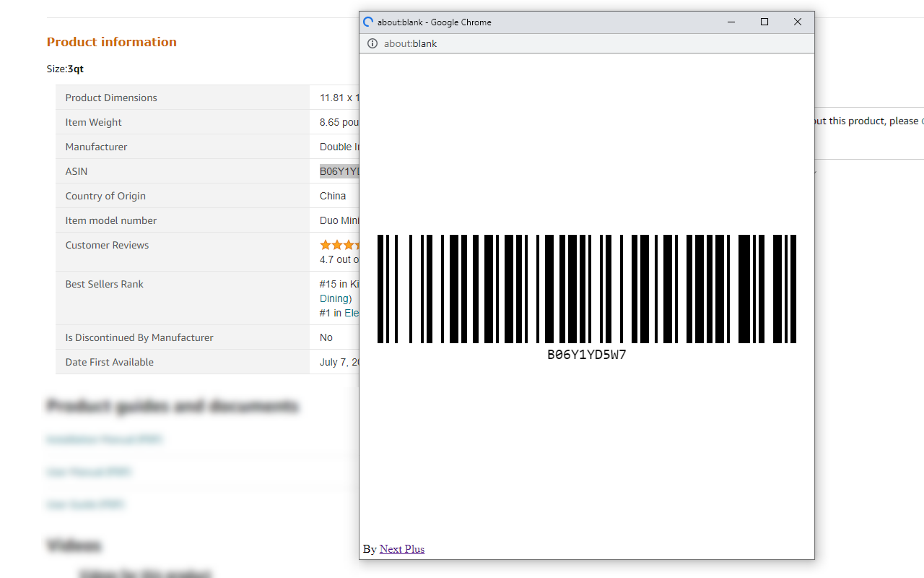Close the about:blank Chrome popup window
This screenshot has height=578, width=924.
coord(798,22)
